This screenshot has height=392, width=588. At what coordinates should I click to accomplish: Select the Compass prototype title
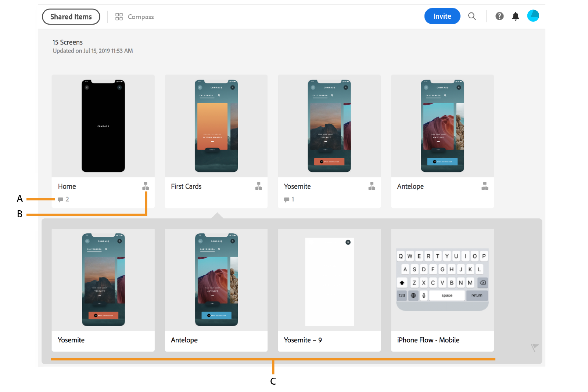(141, 17)
